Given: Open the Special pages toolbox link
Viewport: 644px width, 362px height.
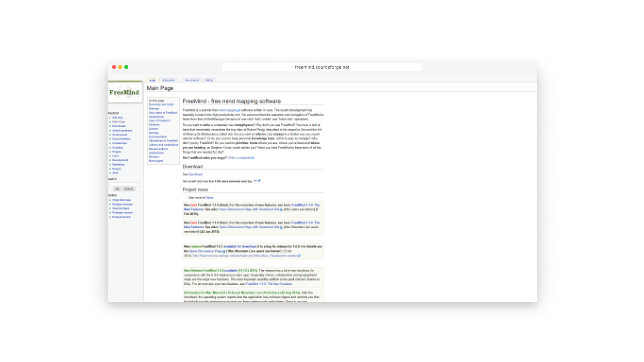Looking at the screenshot, I should coord(121,208).
